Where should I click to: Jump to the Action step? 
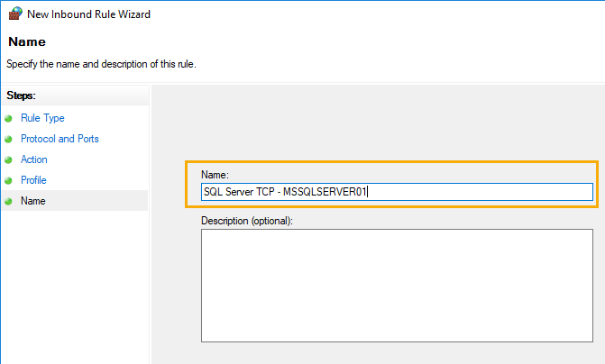coord(34,159)
